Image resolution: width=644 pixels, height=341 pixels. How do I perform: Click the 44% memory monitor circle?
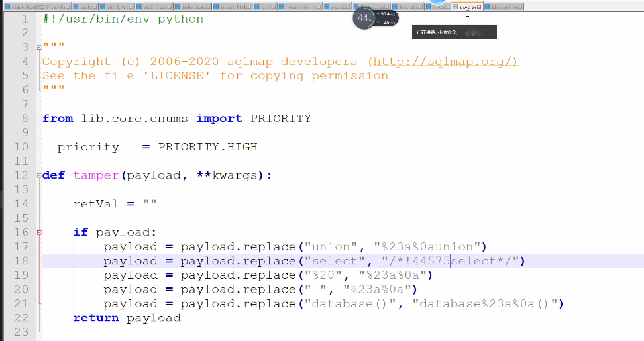tap(364, 19)
